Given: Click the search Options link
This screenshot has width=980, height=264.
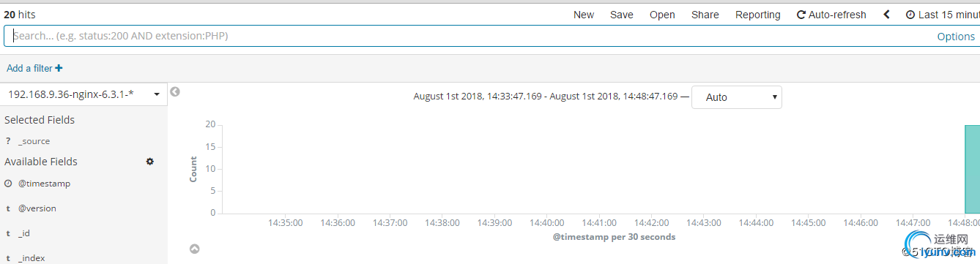Looking at the screenshot, I should [x=956, y=37].
